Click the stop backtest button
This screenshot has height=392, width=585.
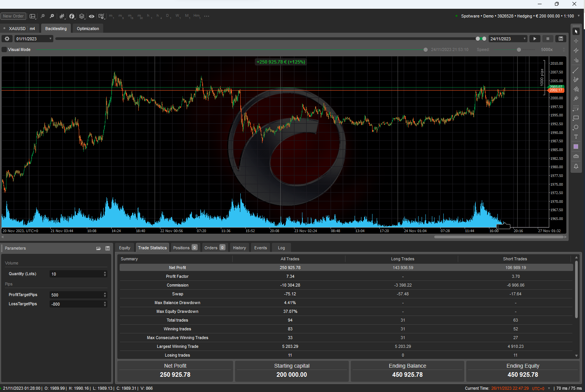click(548, 39)
